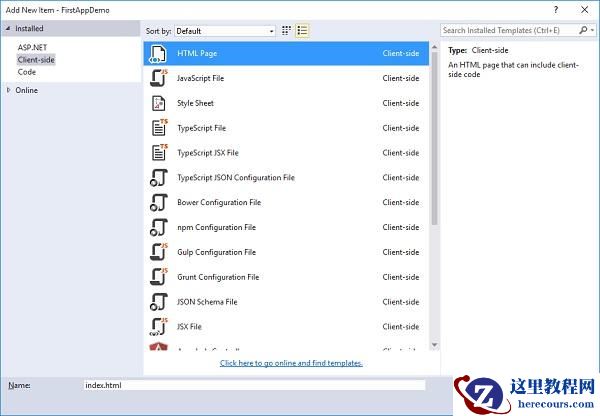Select the 'TypeScript JSX File' template name
Image resolution: width=600 pixels, height=416 pixels.
(208, 153)
